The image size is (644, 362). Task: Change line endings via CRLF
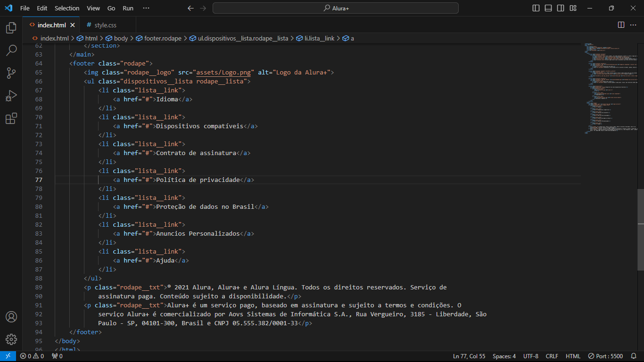[552, 356]
